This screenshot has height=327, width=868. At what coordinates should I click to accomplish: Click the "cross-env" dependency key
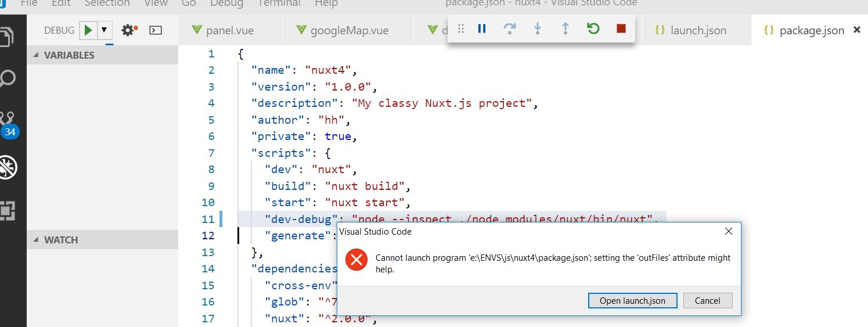click(x=301, y=285)
